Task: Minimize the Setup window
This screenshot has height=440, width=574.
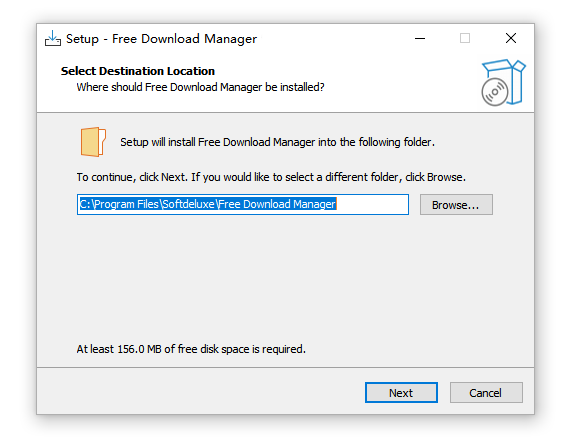Action: click(420, 38)
